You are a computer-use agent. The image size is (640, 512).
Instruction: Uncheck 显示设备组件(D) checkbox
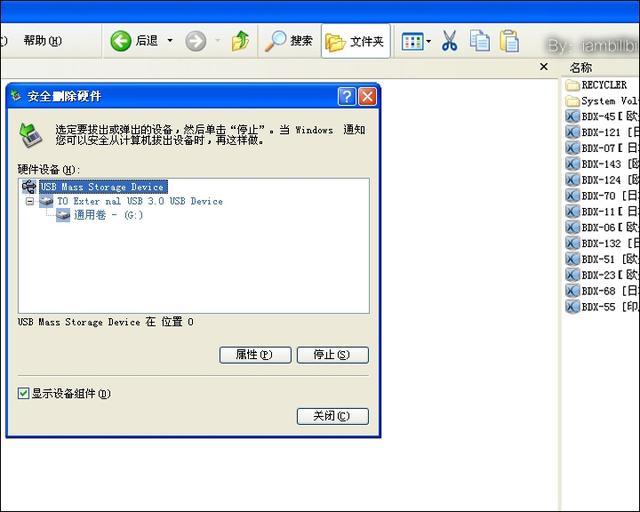point(23,393)
